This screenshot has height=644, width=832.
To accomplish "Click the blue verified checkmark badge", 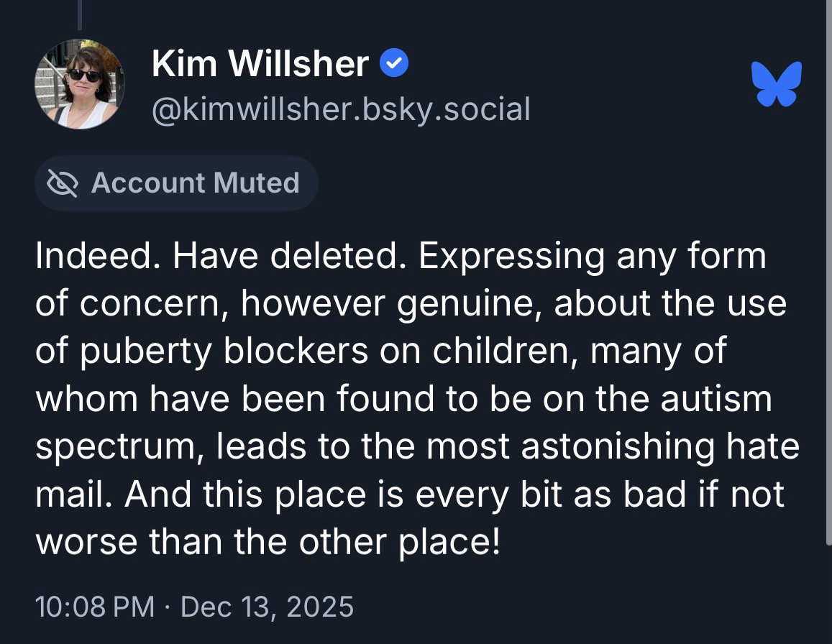I will click(x=393, y=65).
